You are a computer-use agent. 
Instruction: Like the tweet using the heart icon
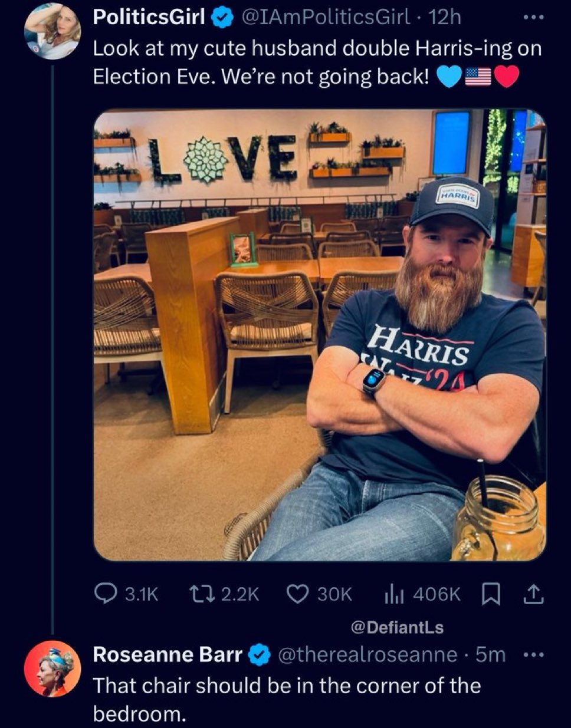coord(297,594)
